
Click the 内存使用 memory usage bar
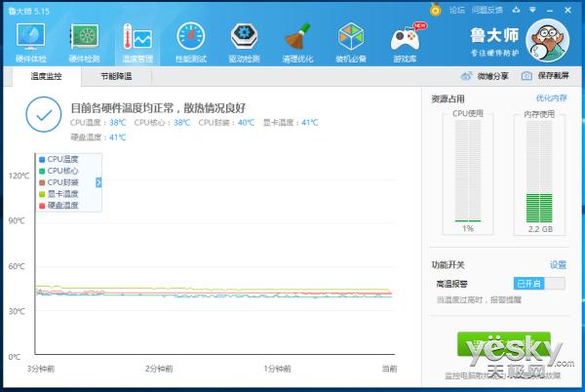(x=539, y=171)
